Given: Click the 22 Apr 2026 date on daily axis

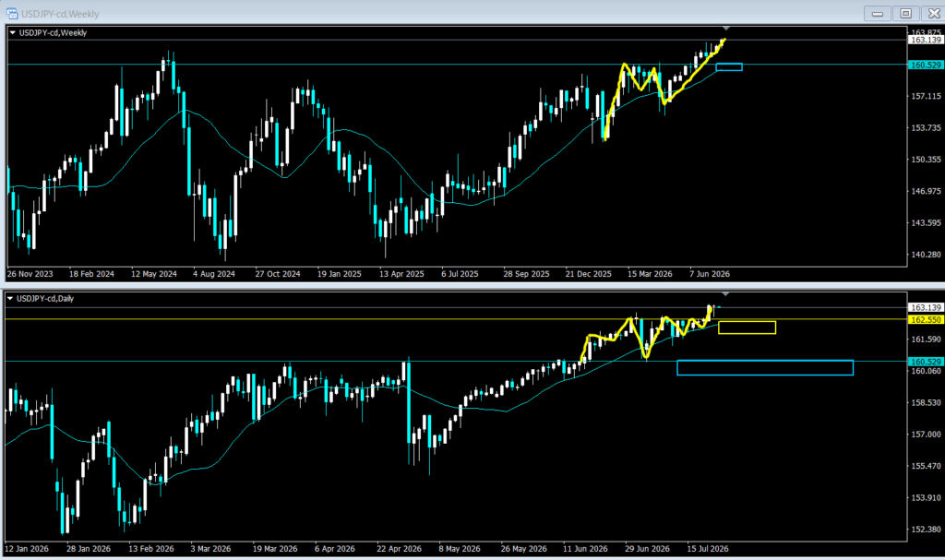Looking at the screenshot, I should click(x=399, y=549).
